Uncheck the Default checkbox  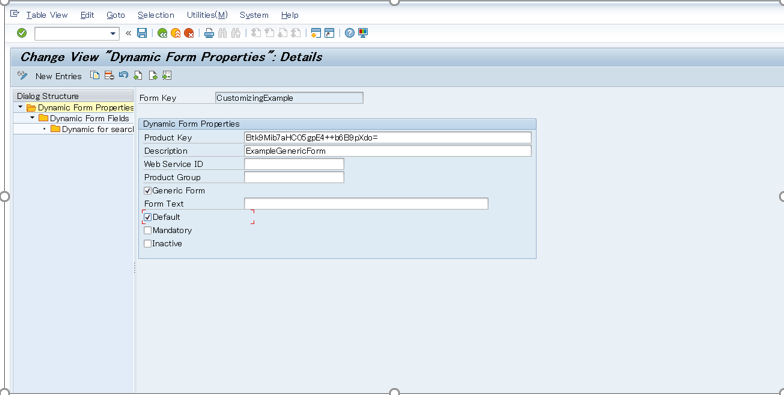148,217
